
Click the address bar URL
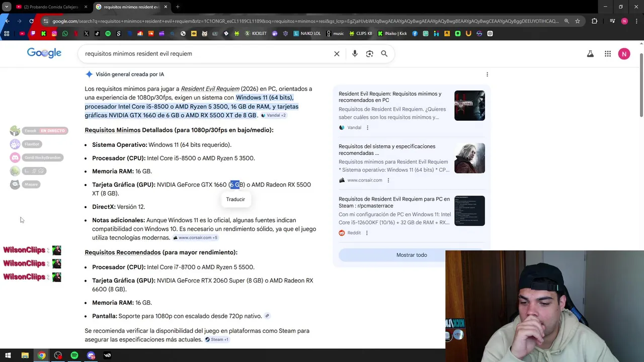(305, 21)
